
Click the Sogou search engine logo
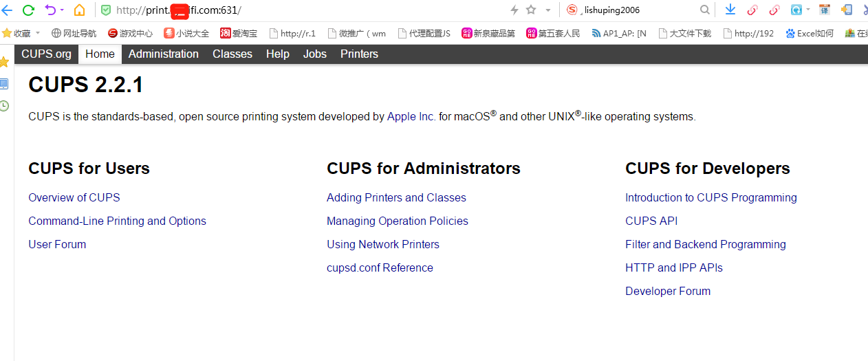click(x=572, y=10)
